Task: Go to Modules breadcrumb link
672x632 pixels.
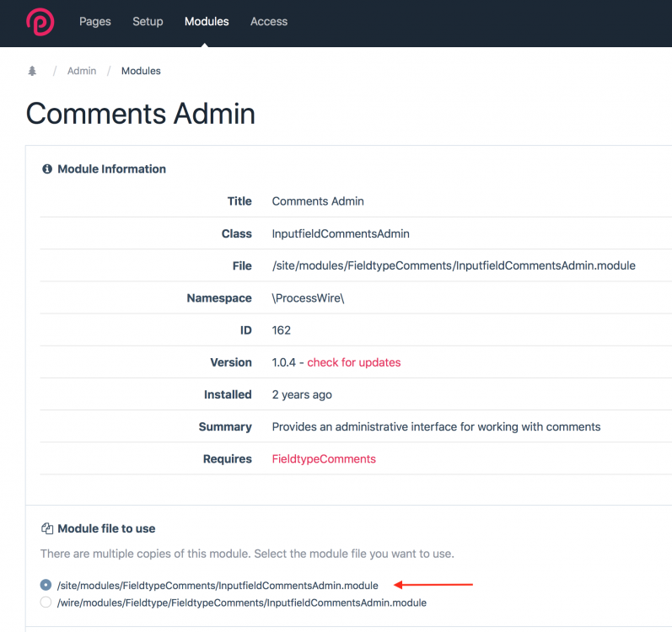Action: tap(141, 71)
